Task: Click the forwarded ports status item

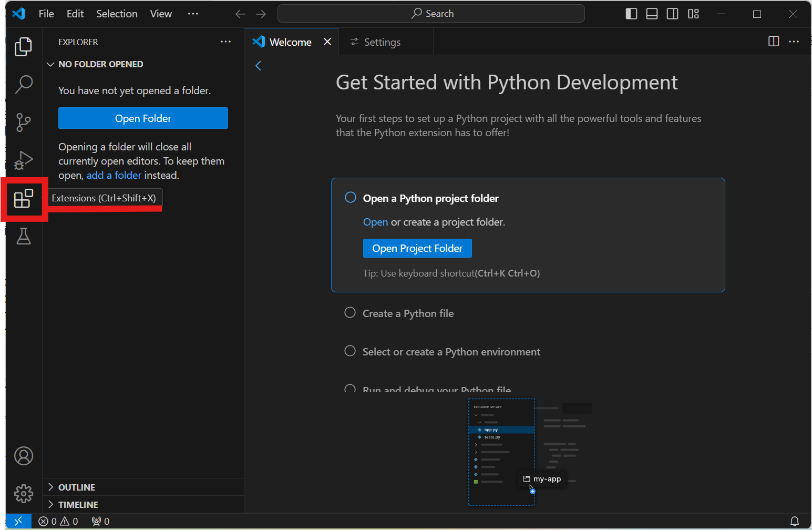Action: 100,521
